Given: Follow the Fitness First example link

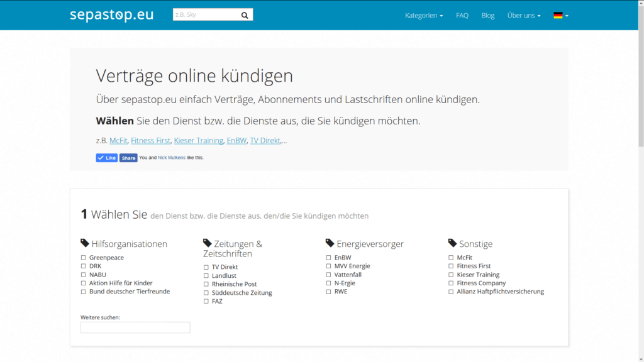Looking at the screenshot, I should click(151, 140).
